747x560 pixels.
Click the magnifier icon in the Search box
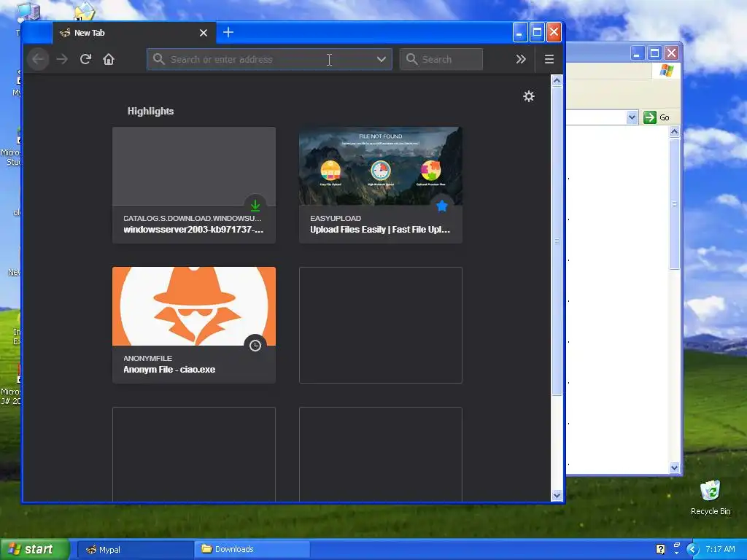(411, 60)
